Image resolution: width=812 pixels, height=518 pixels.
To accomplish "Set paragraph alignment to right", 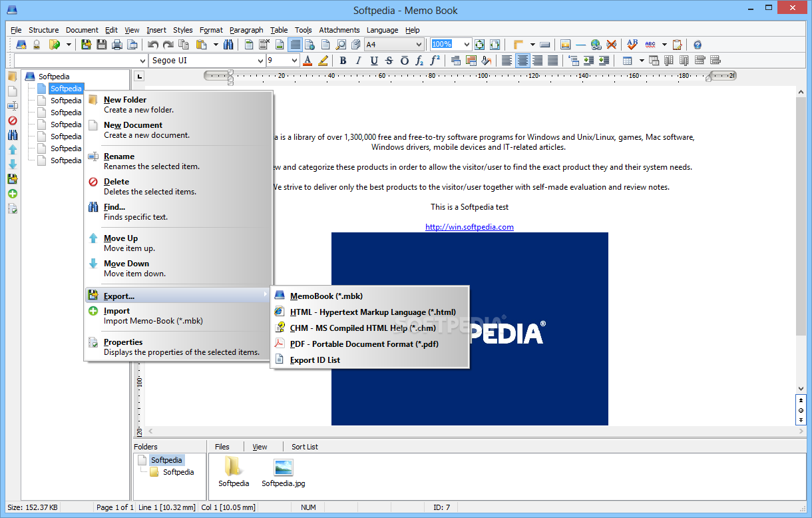I will point(537,61).
